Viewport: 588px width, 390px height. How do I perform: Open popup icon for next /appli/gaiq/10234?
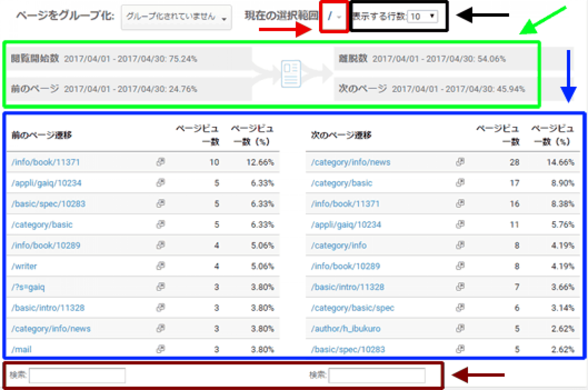click(x=460, y=224)
